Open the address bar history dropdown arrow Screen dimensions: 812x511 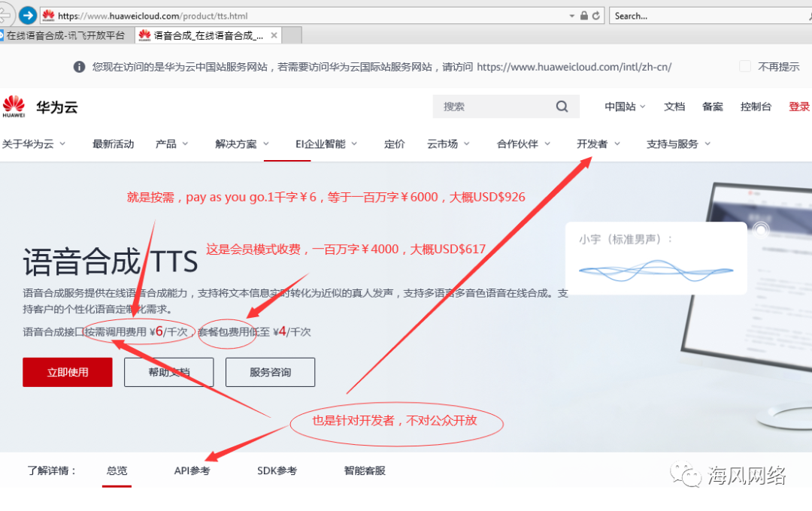(x=571, y=16)
